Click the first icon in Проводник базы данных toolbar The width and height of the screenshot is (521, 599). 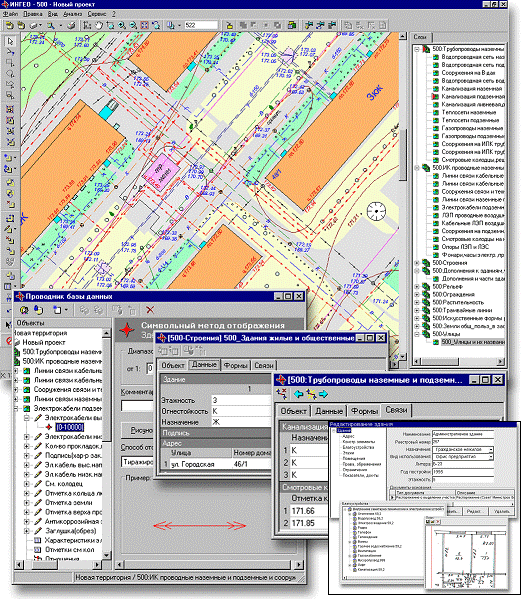pos(24,310)
